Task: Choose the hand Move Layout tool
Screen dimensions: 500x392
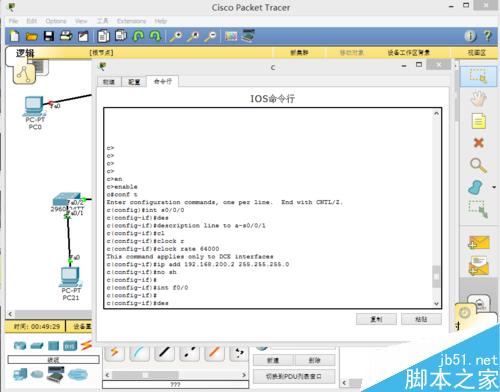Action: pos(479,99)
